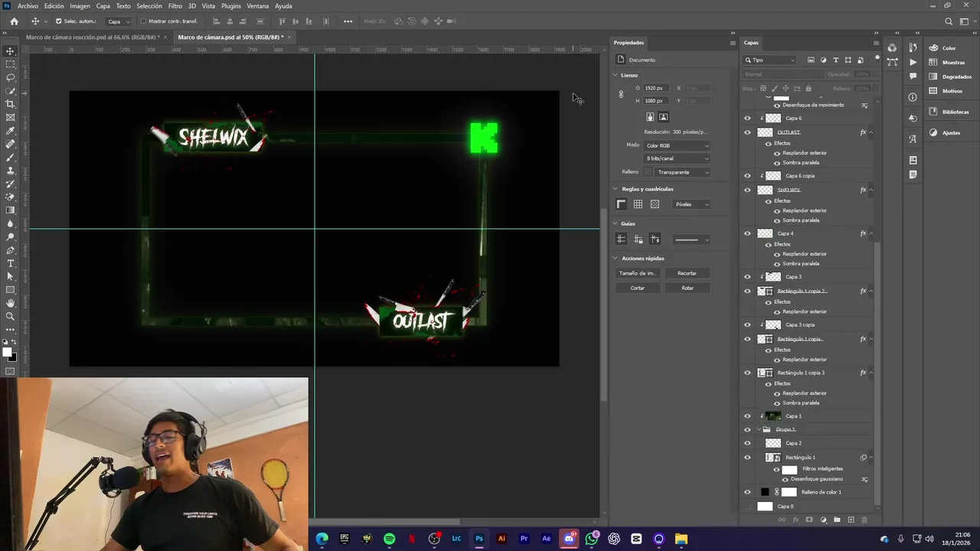Select the Spot Healing Brush tool
980x551 pixels.
tap(10, 144)
